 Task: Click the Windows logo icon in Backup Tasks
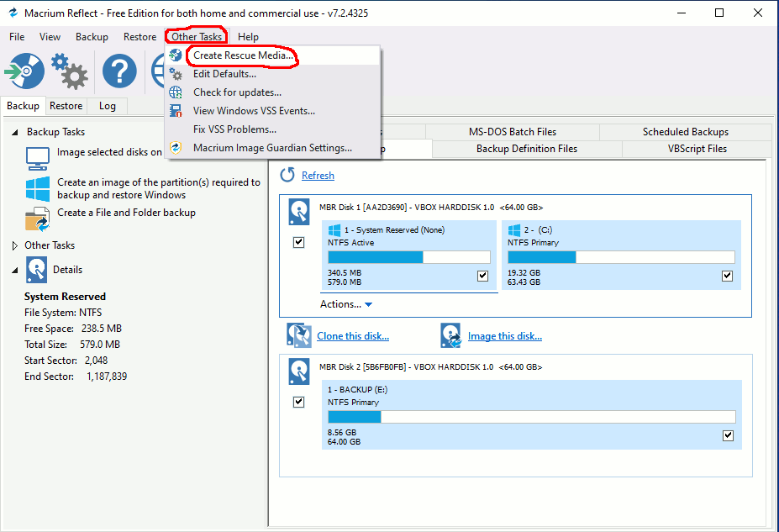coord(38,189)
